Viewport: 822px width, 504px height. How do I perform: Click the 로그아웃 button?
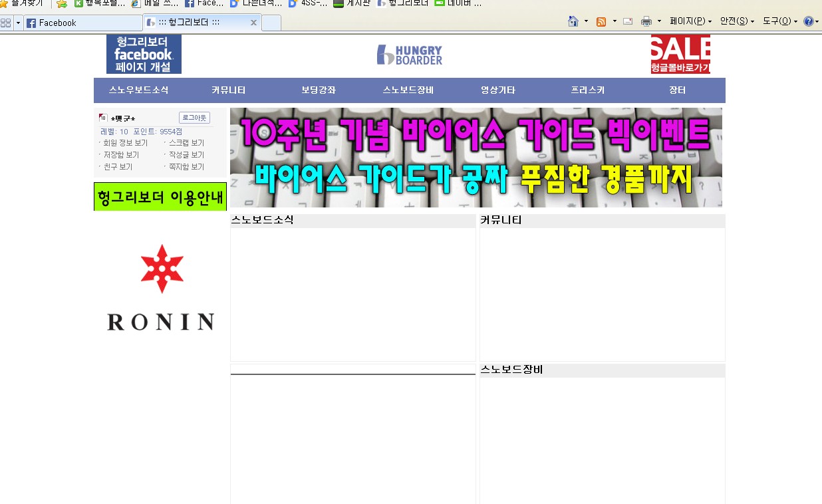194,118
